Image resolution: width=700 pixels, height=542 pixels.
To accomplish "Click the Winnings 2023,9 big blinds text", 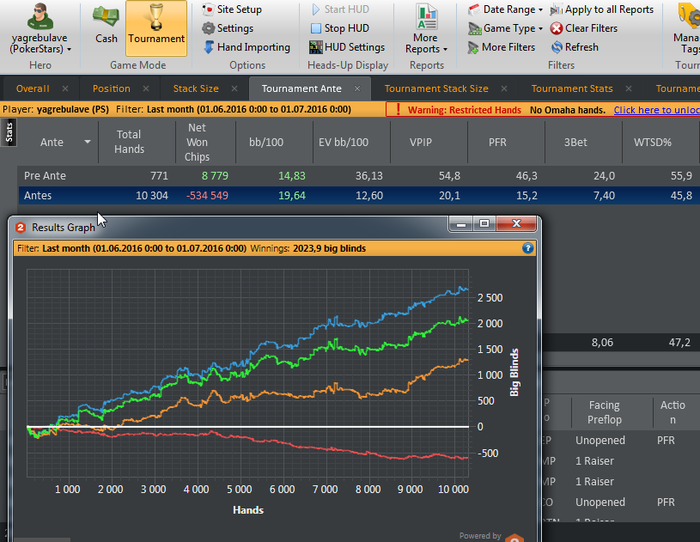I will pyautogui.click(x=308, y=248).
